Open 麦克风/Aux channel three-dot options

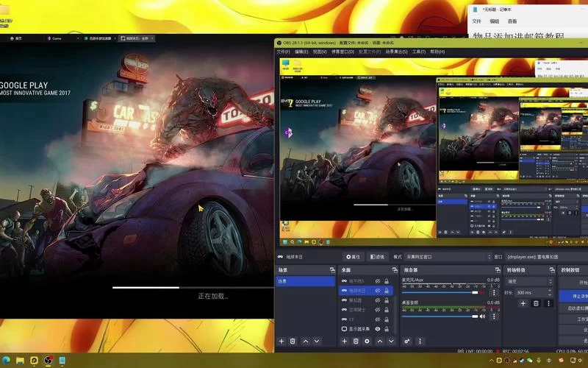point(494,292)
